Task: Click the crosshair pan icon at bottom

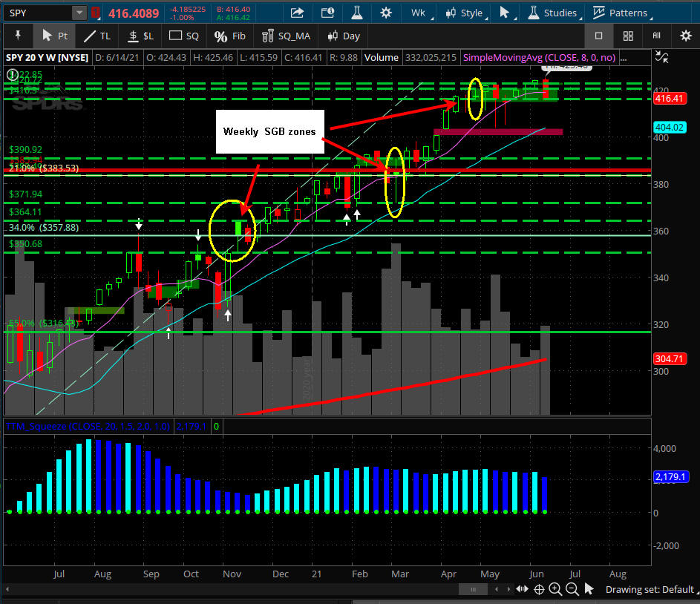Action: click(x=538, y=590)
